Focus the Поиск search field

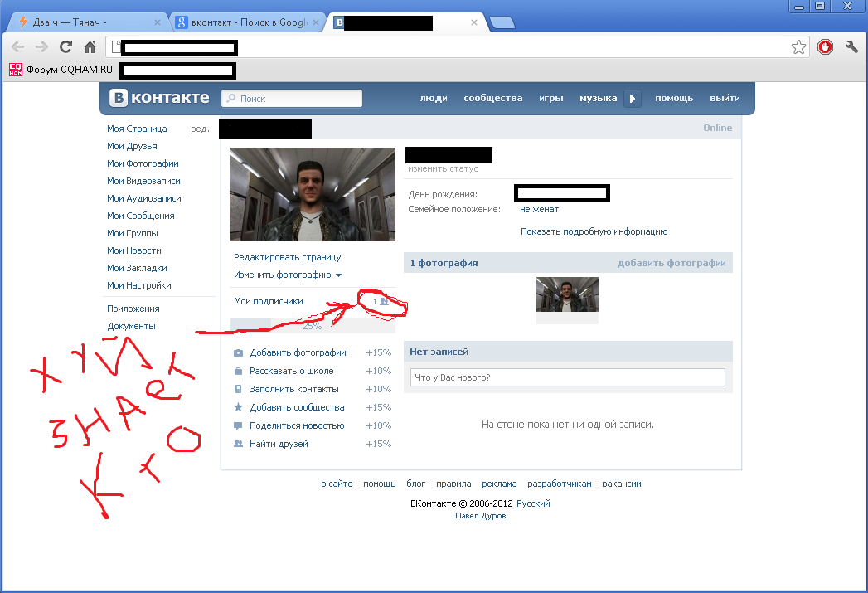(x=292, y=99)
